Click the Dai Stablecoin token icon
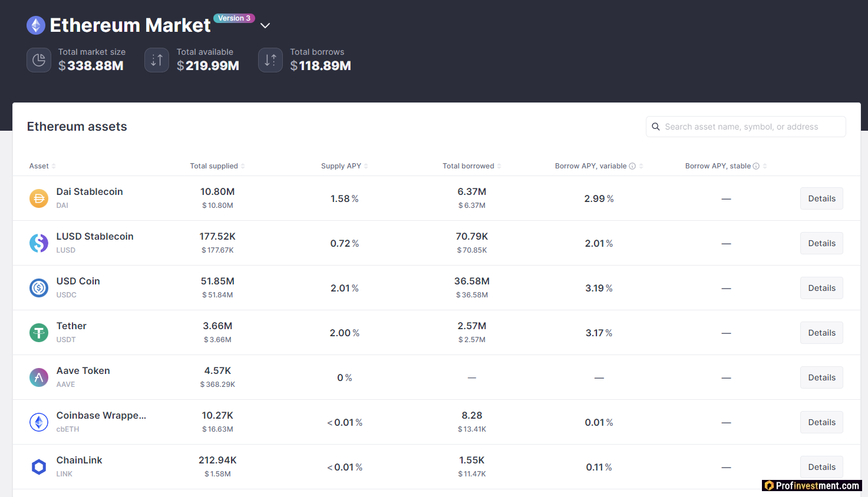This screenshot has height=497, width=868. tap(39, 198)
